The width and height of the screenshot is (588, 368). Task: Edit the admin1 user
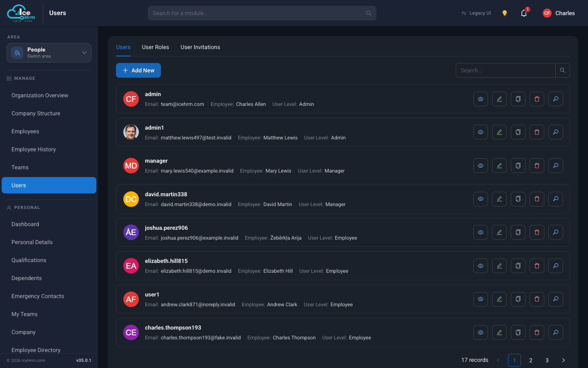pyautogui.click(x=499, y=132)
